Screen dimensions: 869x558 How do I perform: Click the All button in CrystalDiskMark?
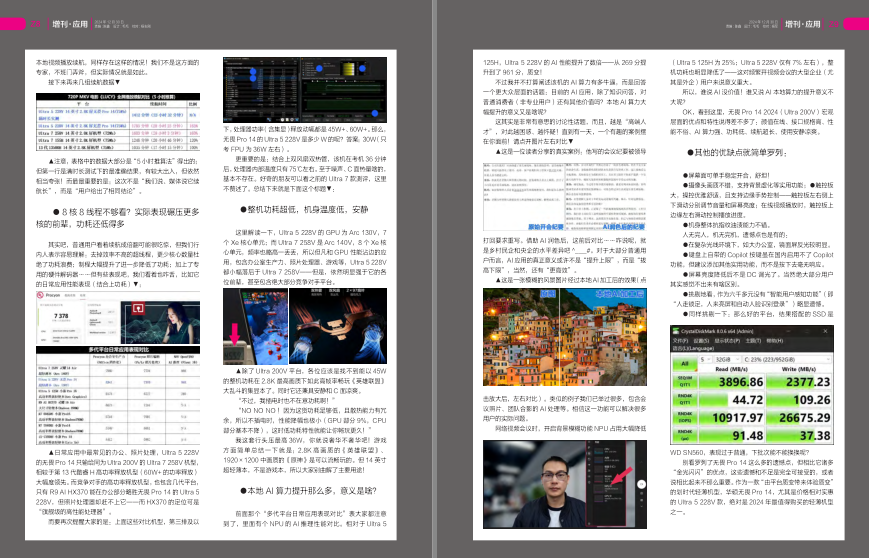pos(684,364)
